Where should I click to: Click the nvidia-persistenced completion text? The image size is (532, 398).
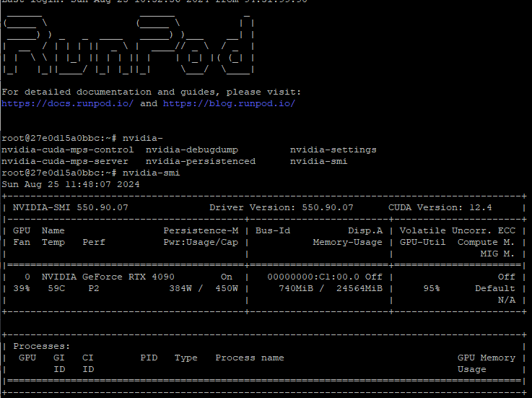pyautogui.click(x=201, y=161)
